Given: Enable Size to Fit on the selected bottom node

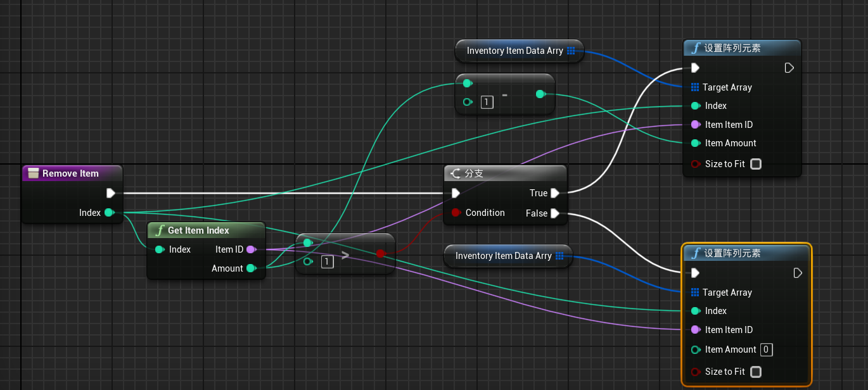Looking at the screenshot, I should point(755,372).
